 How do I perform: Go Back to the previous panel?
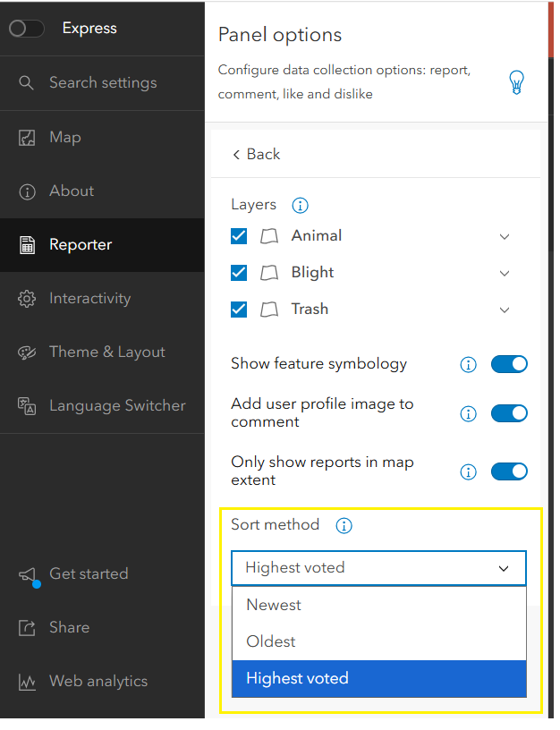click(256, 155)
